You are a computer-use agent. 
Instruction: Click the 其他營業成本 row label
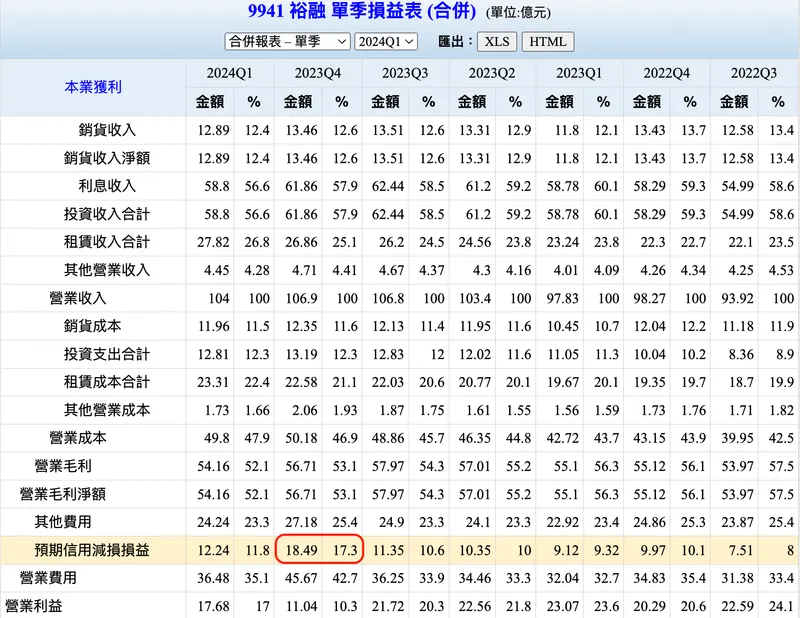point(107,410)
